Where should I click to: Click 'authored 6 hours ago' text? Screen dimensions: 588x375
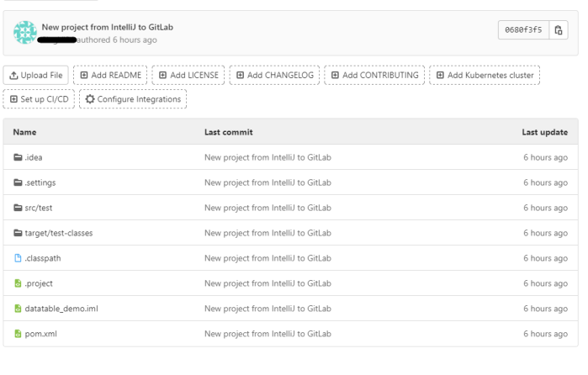[x=117, y=40]
